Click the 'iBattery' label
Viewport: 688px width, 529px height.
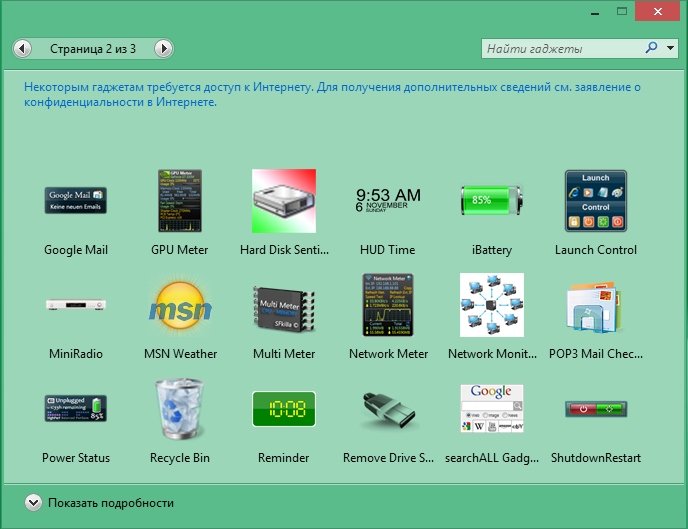[x=491, y=250]
